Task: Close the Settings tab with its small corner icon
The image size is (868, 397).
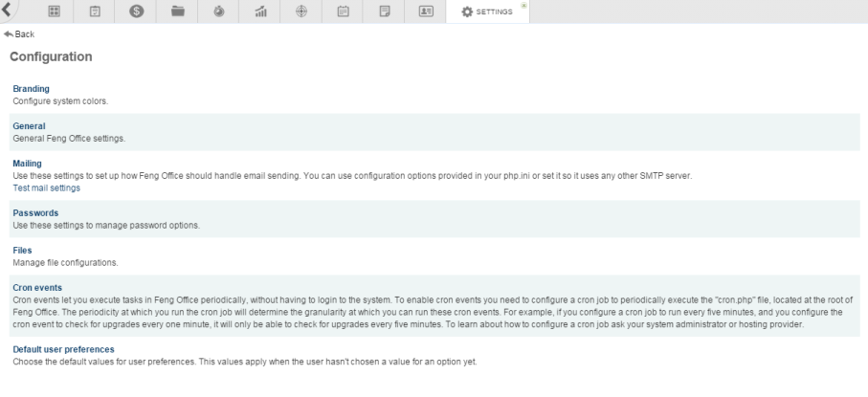Action: (523, 5)
